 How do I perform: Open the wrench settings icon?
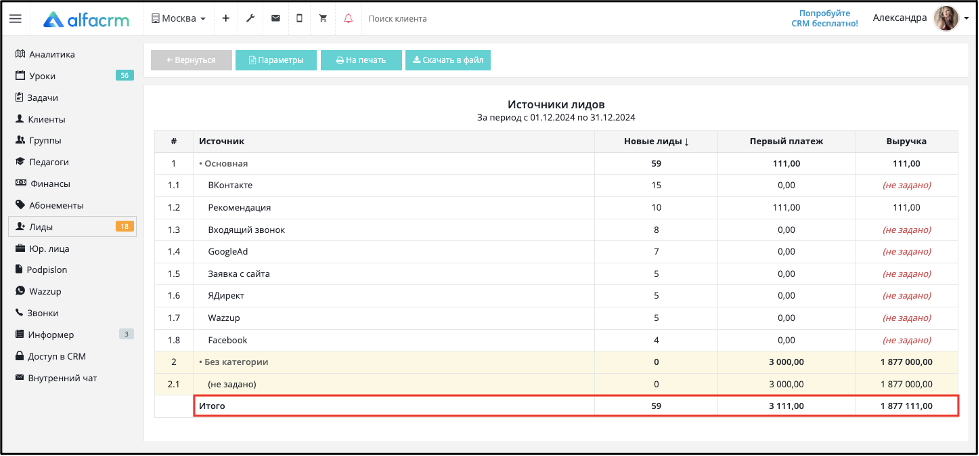click(x=250, y=19)
